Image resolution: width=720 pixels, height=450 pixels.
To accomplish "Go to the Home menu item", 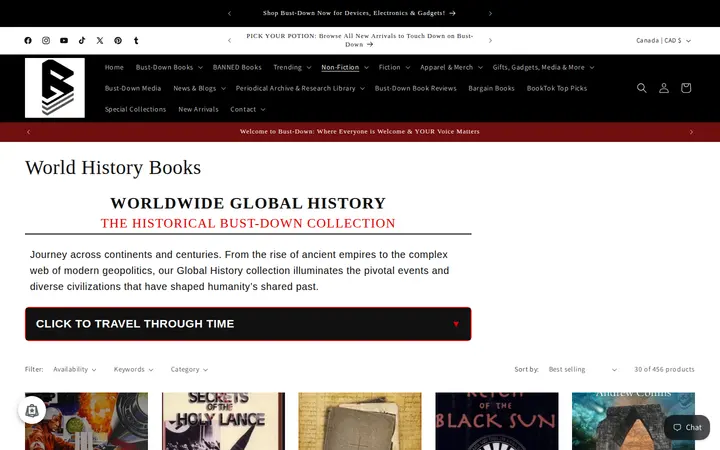I will tap(114, 67).
